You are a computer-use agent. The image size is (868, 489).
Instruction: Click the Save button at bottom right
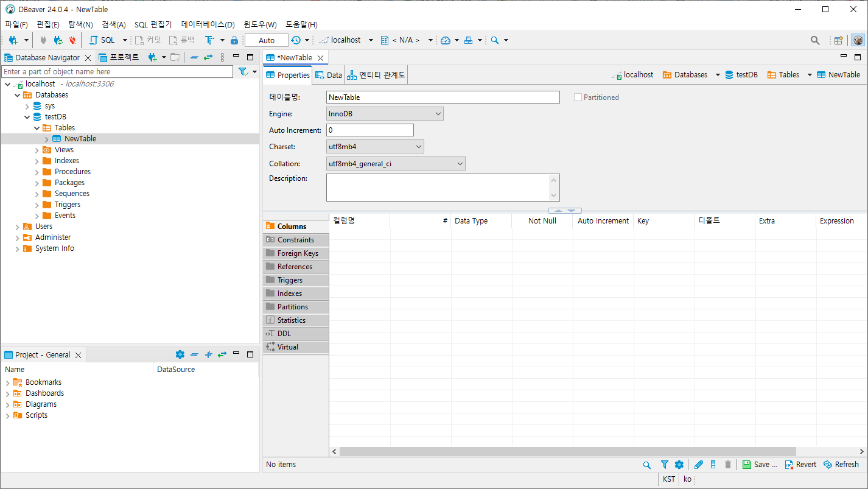point(760,465)
